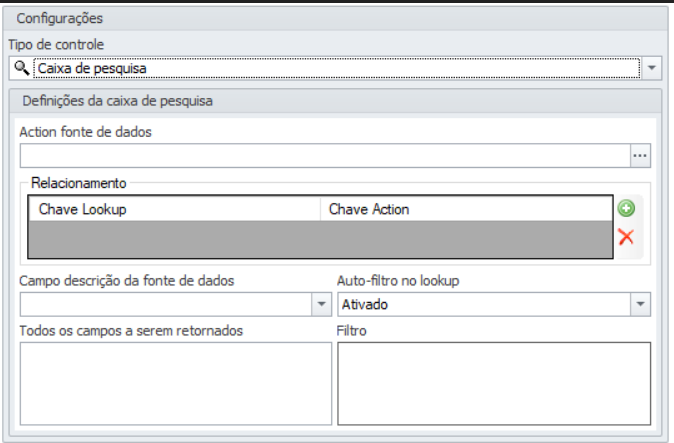674x443 pixels.
Task: Focus the Campo descrição da fonte de dados field
Action: click(165, 303)
